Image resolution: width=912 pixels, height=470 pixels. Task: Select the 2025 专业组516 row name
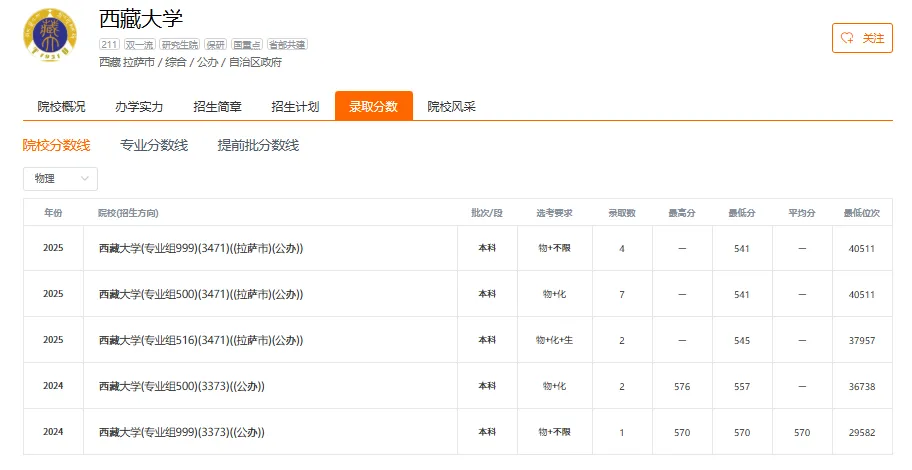click(x=201, y=340)
